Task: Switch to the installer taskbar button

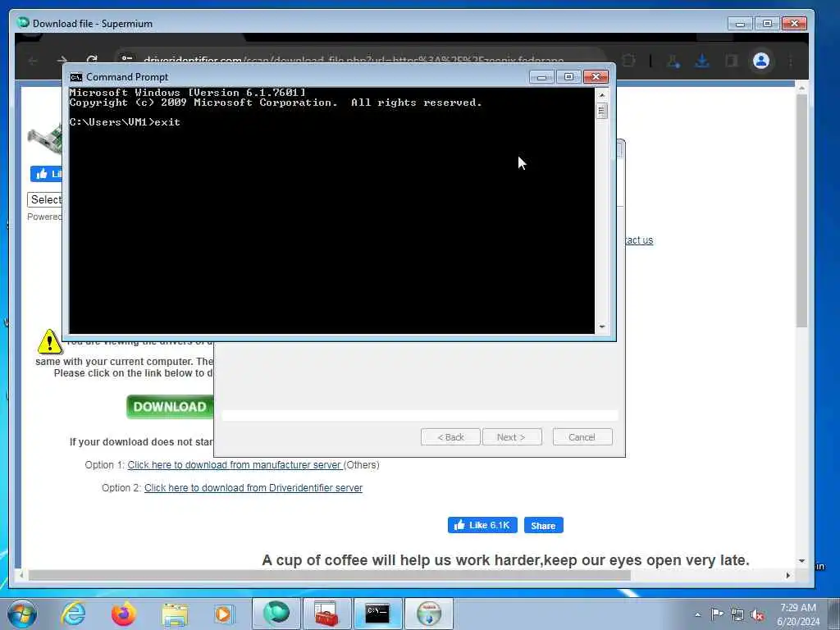Action: 428,614
